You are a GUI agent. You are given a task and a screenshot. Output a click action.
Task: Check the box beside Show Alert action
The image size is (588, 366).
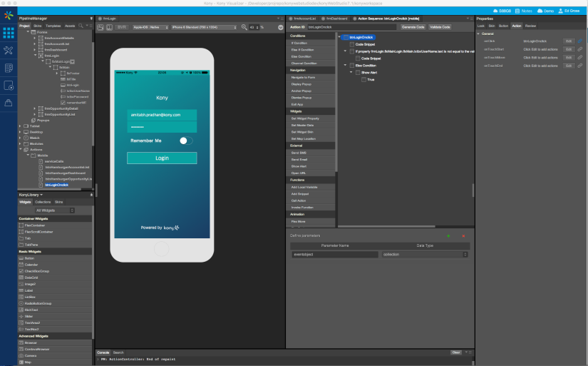358,73
